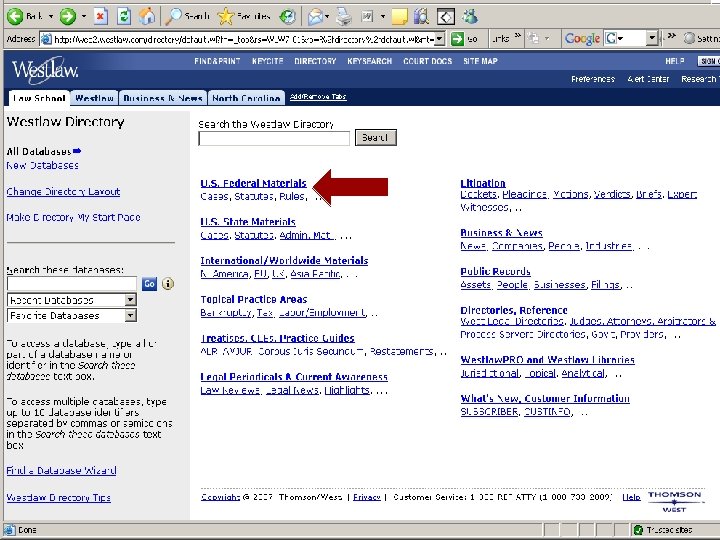Click the Edit document icon in toolbar

coord(367,17)
